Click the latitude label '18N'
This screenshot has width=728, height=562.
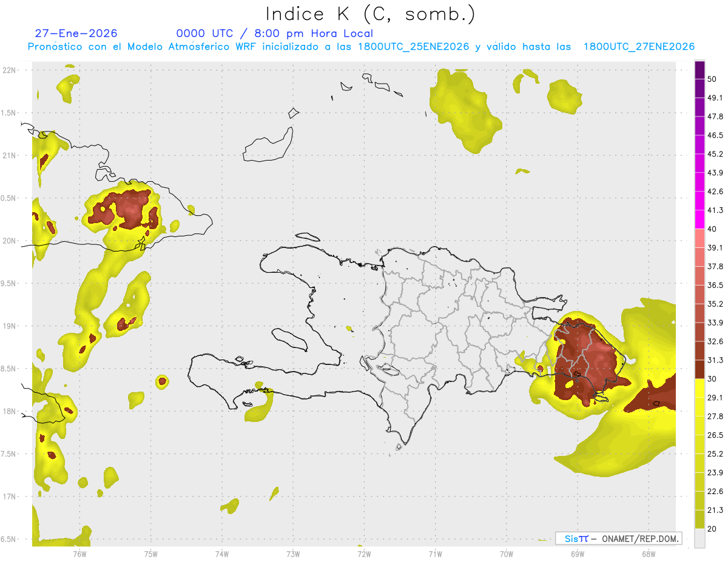coord(9,411)
